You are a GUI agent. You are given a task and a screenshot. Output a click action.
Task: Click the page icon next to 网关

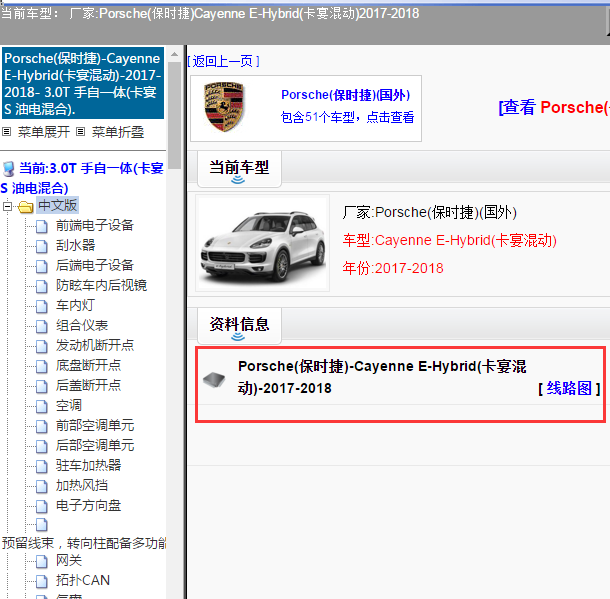click(x=42, y=561)
